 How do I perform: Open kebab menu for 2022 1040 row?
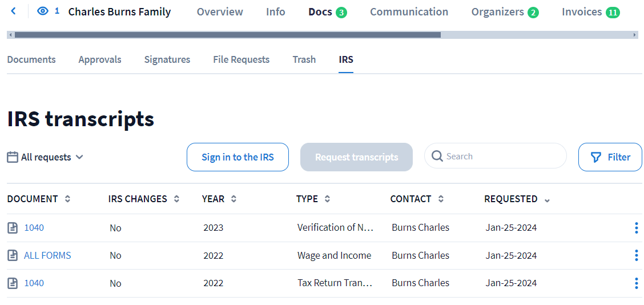click(636, 283)
